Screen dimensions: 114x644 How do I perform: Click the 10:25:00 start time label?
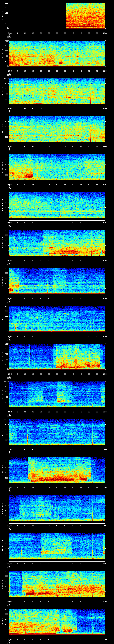click(9, 639)
